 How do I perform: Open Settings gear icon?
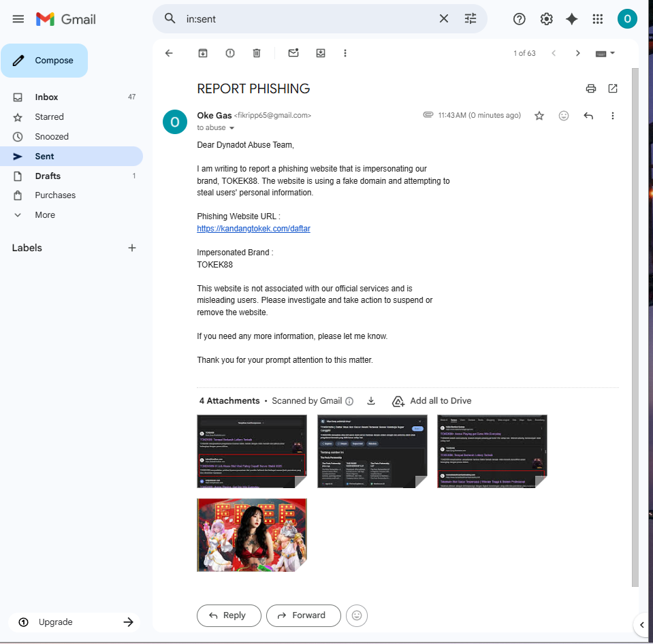546,19
